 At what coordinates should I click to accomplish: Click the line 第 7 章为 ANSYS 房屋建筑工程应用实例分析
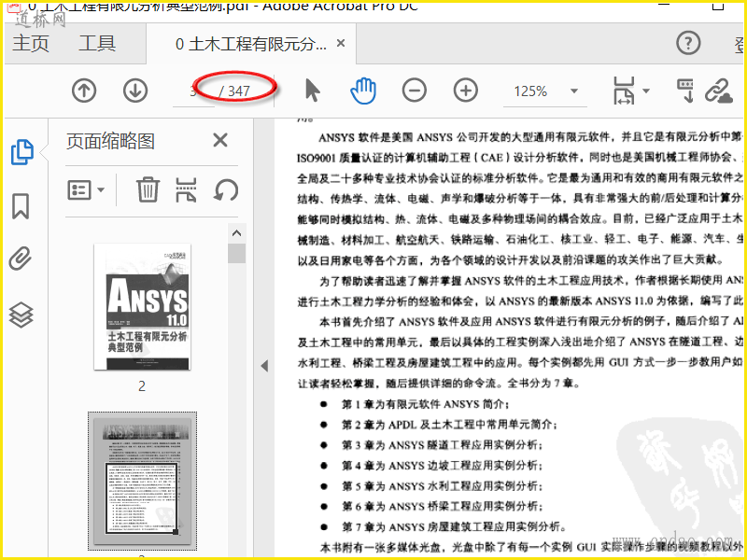(x=454, y=526)
